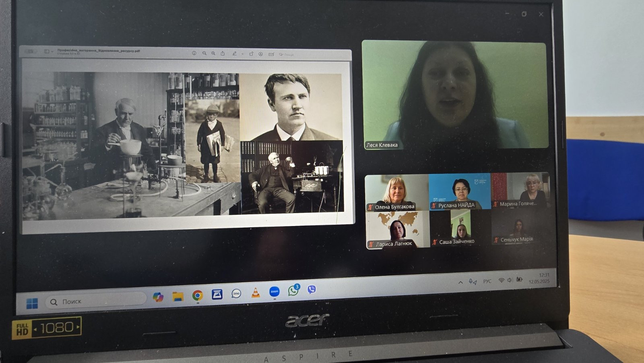Zoom in the shared PDF page
644x363 pixels.
tap(213, 53)
